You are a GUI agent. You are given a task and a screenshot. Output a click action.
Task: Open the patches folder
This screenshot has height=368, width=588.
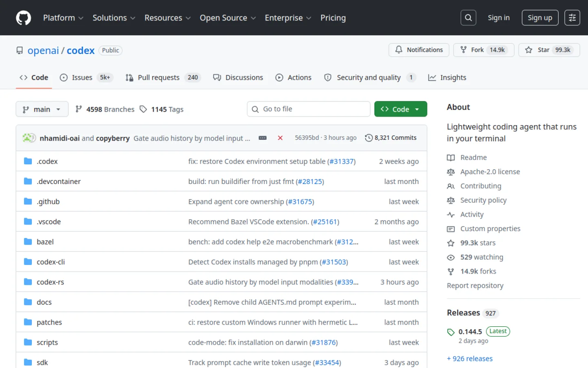tap(49, 322)
